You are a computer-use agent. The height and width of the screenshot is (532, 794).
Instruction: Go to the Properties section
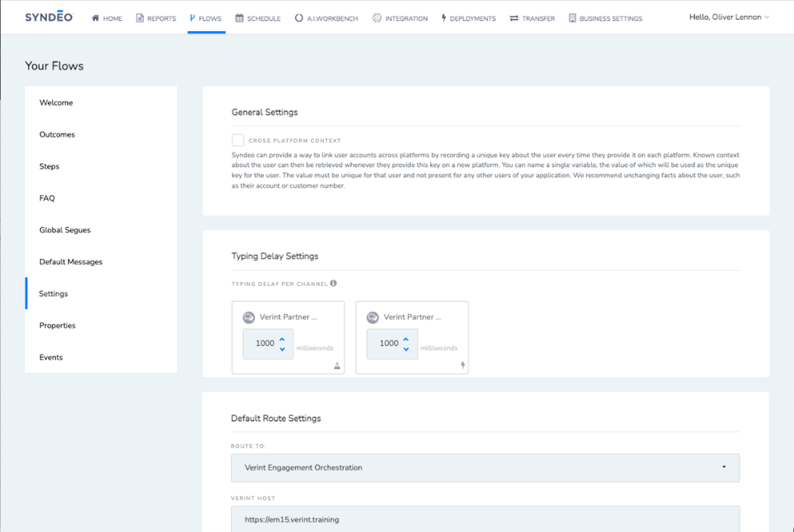point(57,326)
